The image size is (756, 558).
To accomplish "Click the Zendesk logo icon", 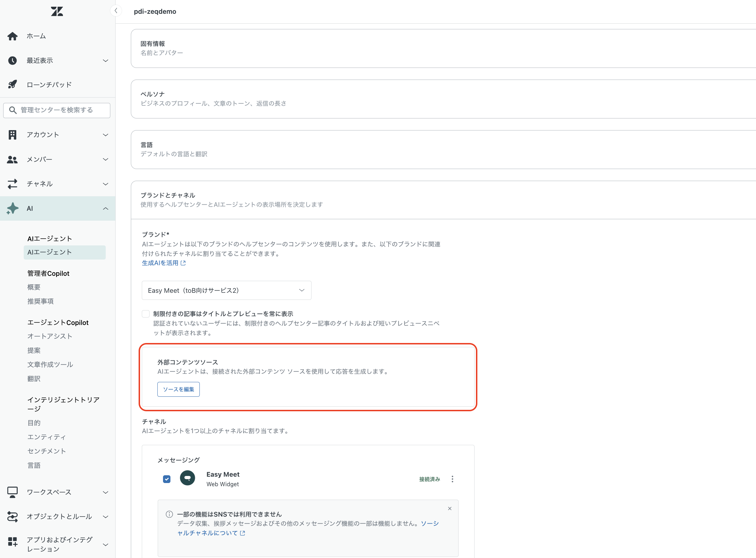I will pyautogui.click(x=57, y=12).
